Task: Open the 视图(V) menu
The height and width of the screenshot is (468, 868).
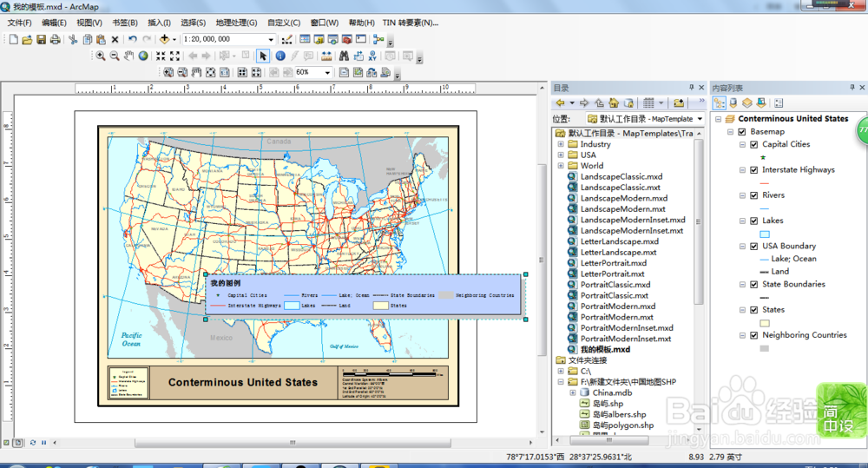Action: click(x=89, y=23)
